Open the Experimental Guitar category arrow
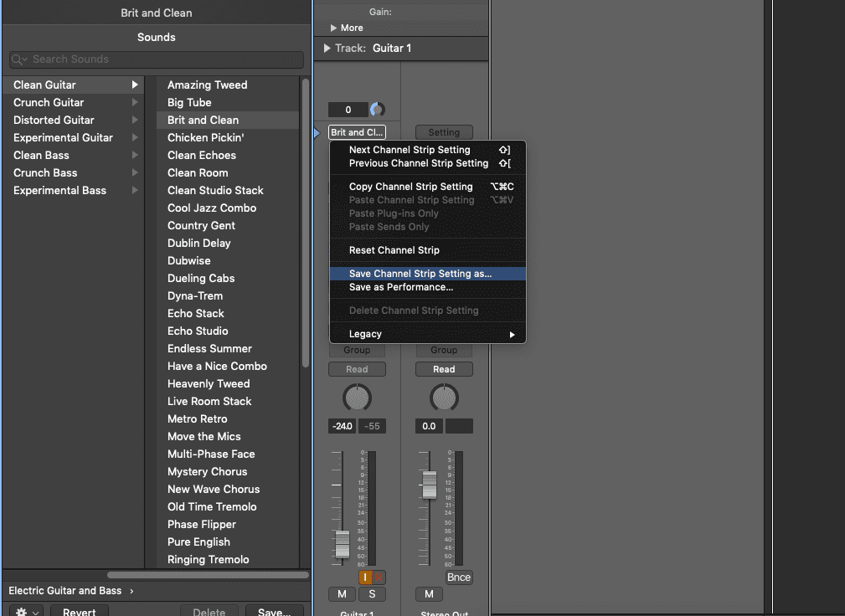 [x=135, y=137]
